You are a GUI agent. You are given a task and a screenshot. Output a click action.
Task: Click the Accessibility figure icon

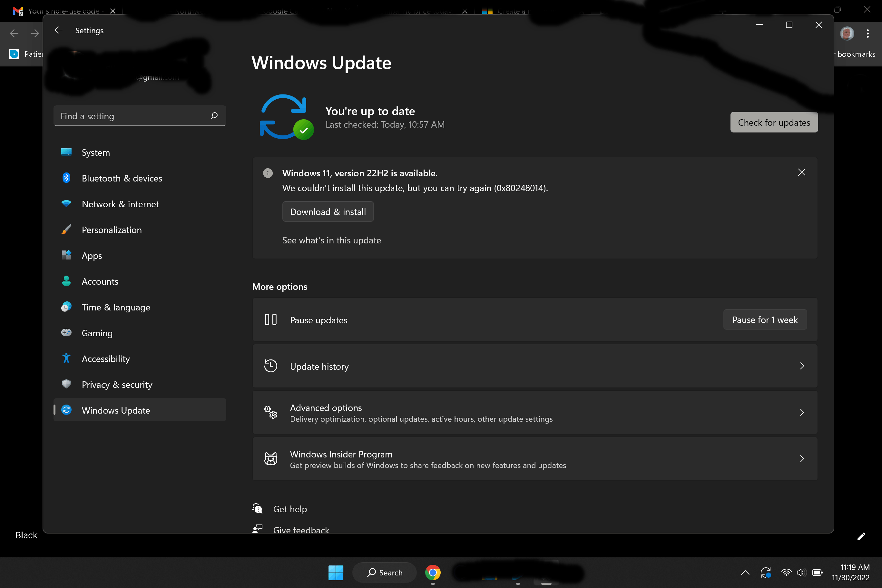point(66,358)
